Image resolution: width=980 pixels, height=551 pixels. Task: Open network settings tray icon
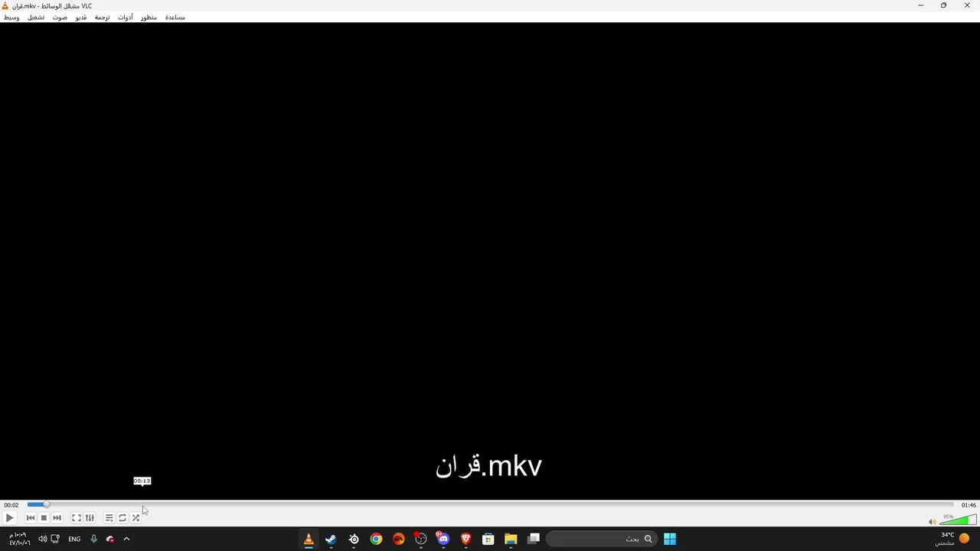coord(55,539)
